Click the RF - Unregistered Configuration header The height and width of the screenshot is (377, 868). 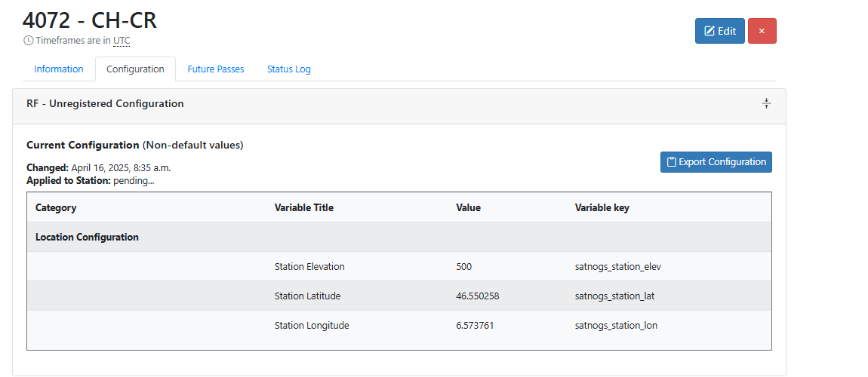105,103
